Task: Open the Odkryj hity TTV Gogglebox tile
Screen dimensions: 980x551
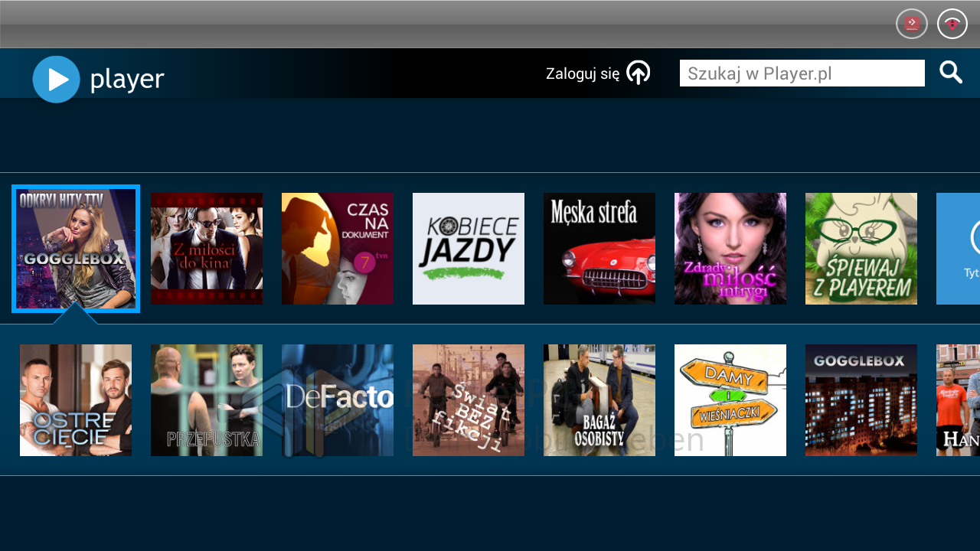Action: (x=76, y=249)
